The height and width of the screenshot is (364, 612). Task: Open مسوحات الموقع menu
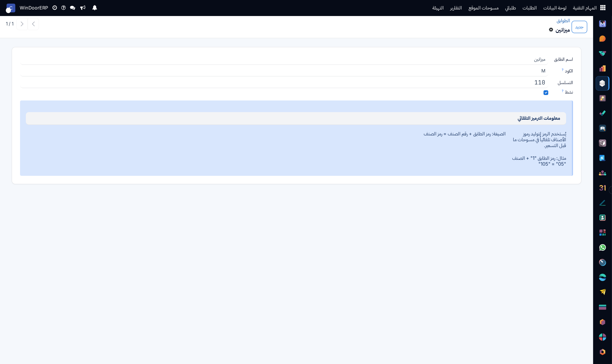click(483, 8)
